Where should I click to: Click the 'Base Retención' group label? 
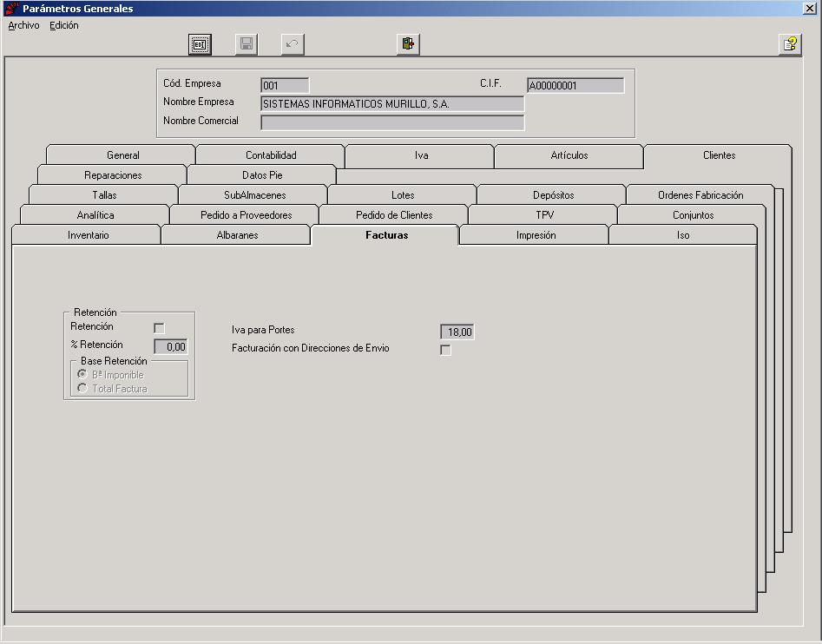click(114, 361)
